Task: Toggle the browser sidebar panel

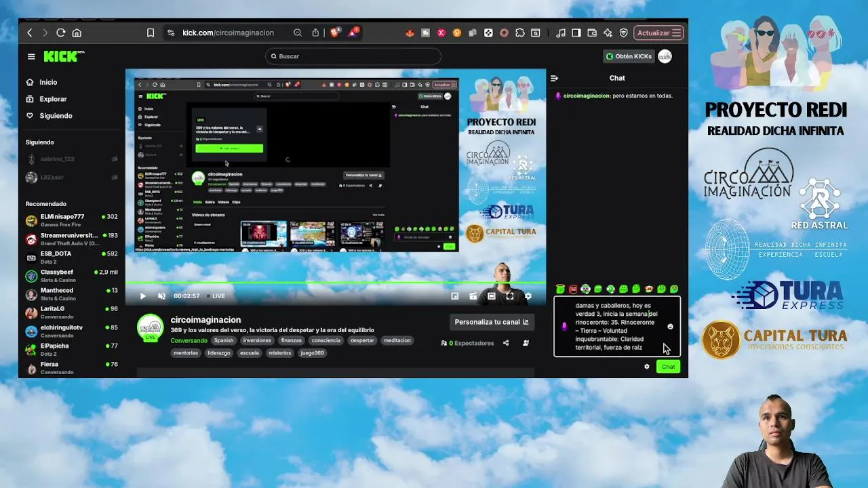Action: pos(576,33)
